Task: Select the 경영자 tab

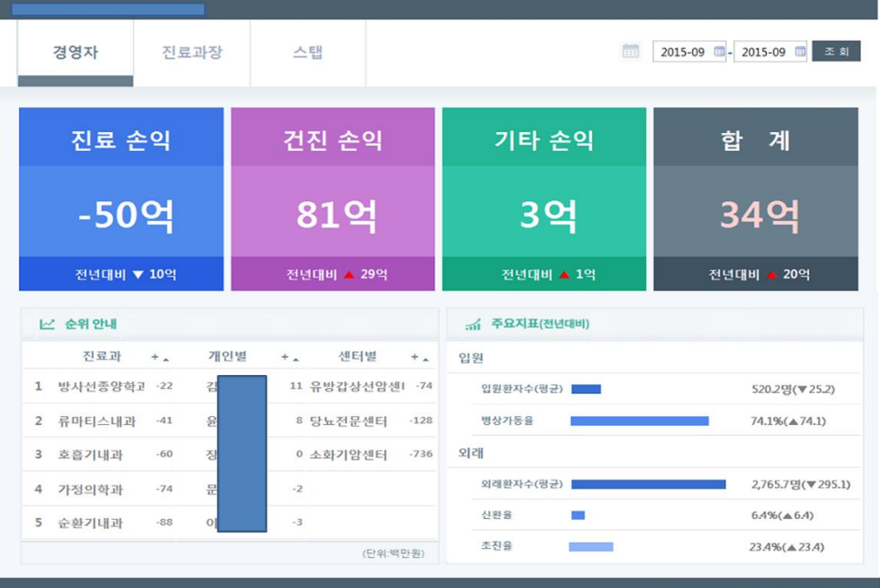Action: [76, 53]
